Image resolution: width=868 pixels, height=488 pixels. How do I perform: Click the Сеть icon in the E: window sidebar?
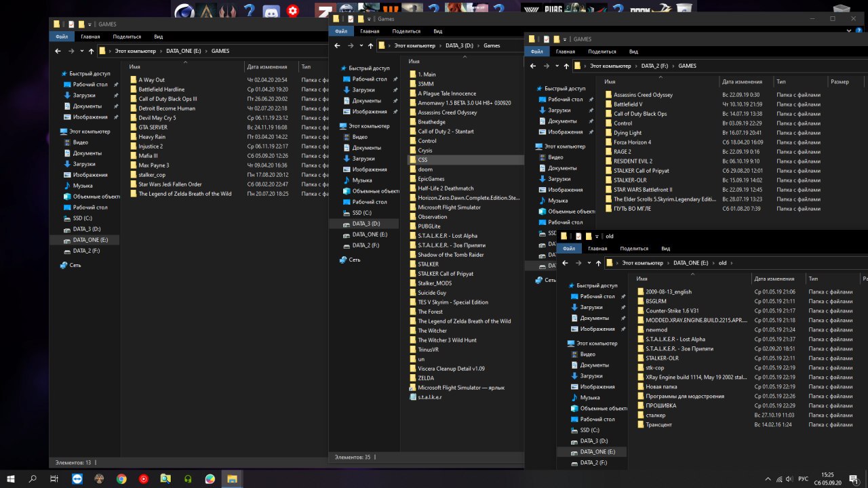[64, 265]
